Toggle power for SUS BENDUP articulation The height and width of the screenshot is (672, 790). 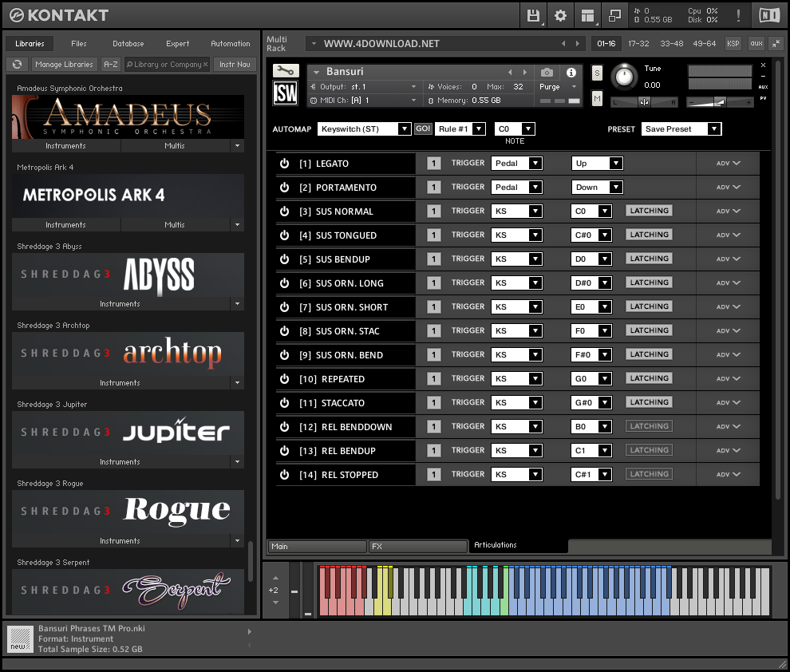(x=285, y=259)
